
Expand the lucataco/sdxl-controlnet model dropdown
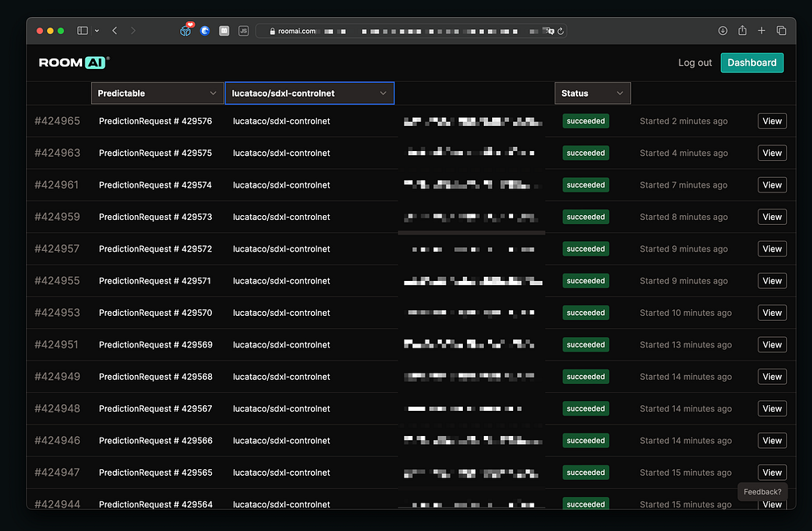(x=309, y=93)
